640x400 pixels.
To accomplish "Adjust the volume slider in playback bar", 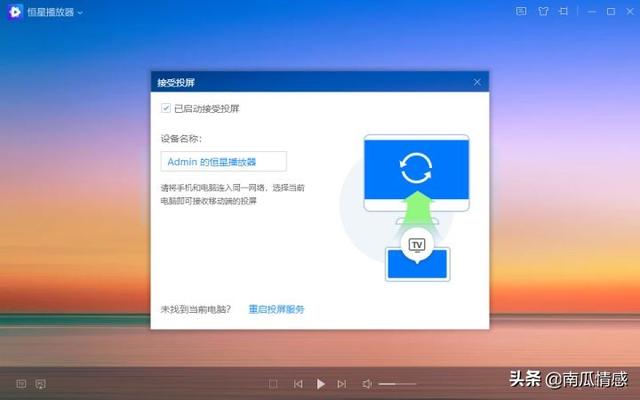I will click(397, 384).
